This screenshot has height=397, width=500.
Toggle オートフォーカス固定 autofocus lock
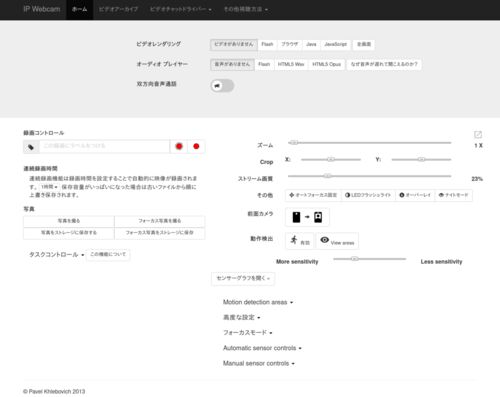313,195
